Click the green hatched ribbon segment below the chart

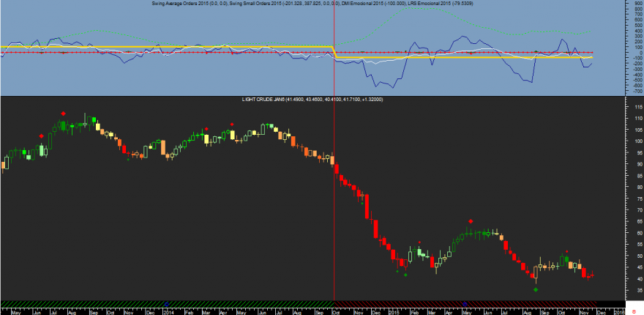(167, 303)
